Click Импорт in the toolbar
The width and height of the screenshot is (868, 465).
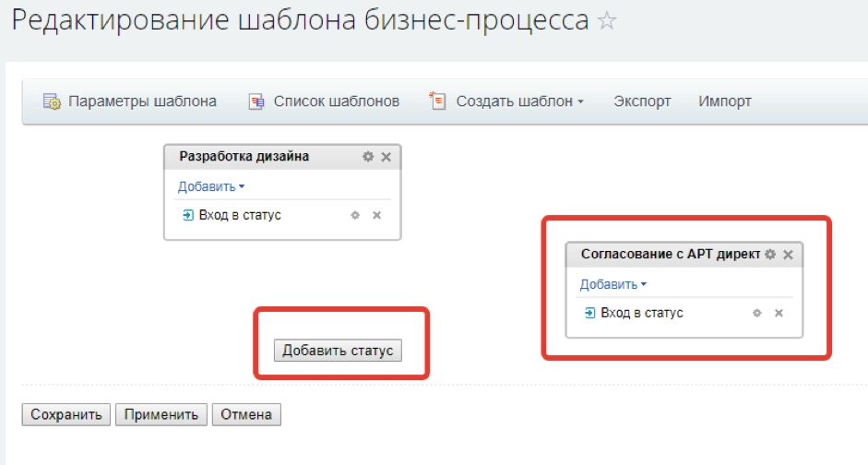(725, 101)
